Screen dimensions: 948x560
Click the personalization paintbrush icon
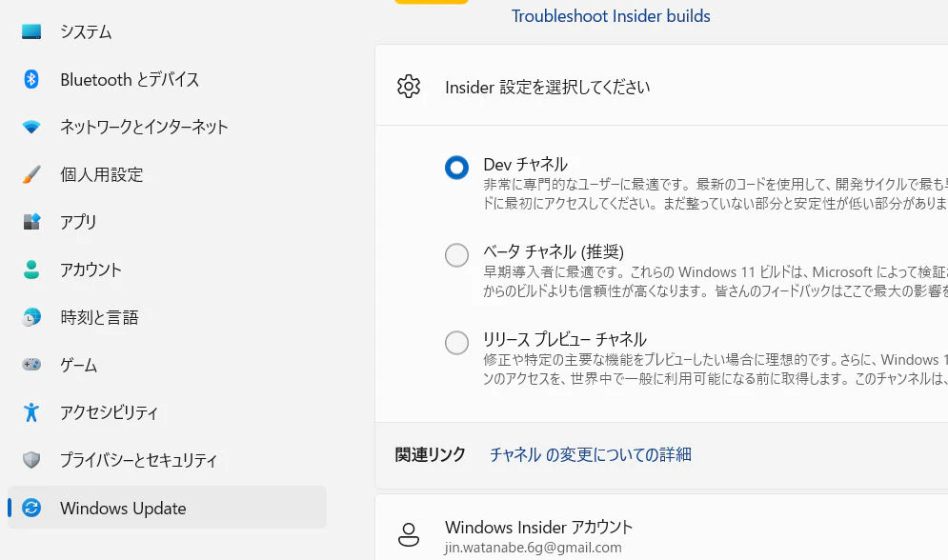pyautogui.click(x=31, y=174)
